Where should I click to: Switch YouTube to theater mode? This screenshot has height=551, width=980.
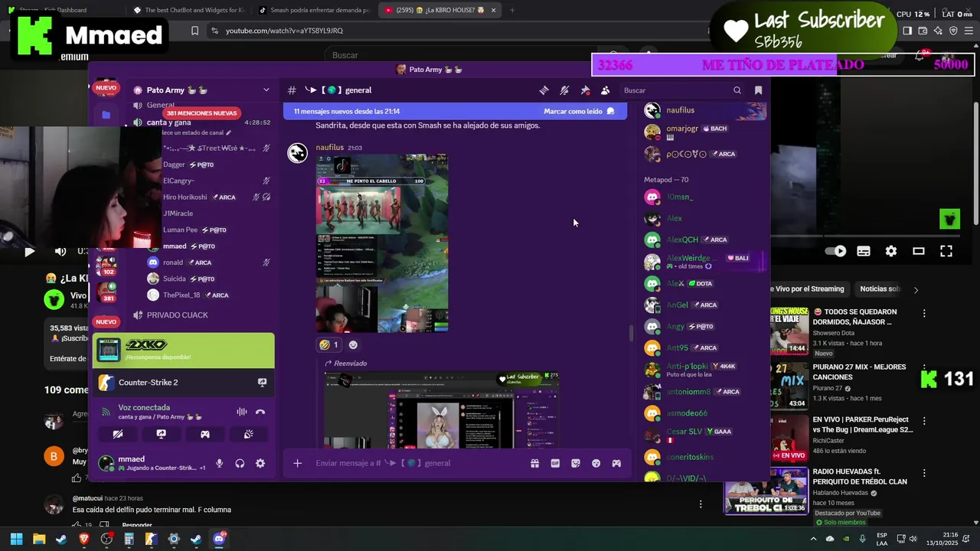919,251
